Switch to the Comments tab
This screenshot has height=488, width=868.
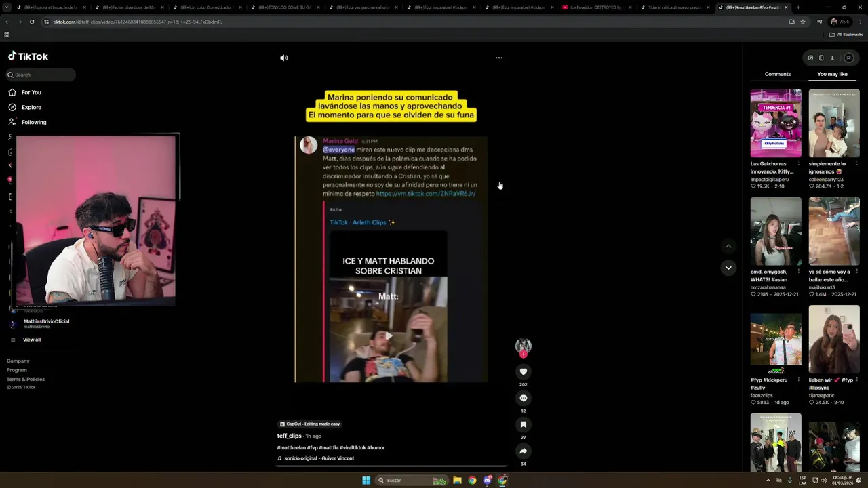pos(778,74)
